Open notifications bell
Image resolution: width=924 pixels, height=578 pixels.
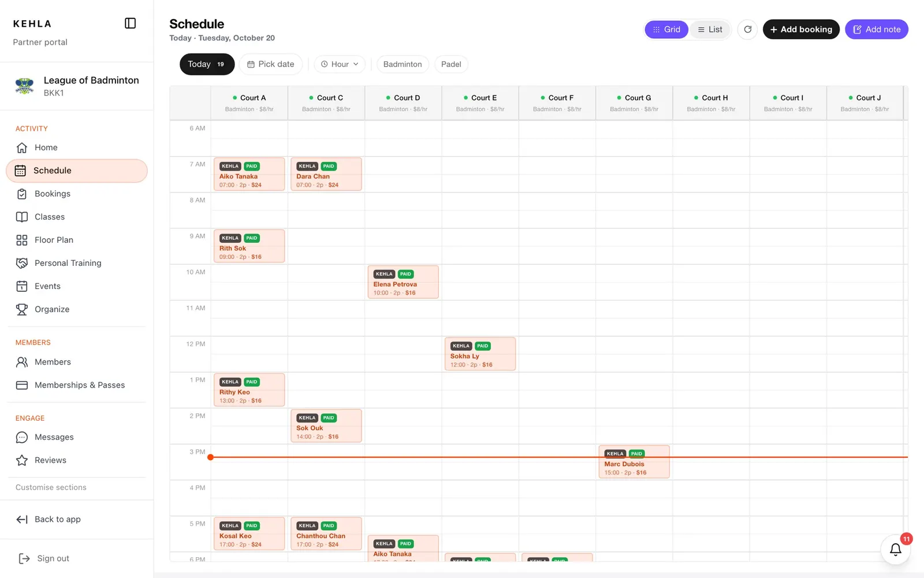coord(895,550)
